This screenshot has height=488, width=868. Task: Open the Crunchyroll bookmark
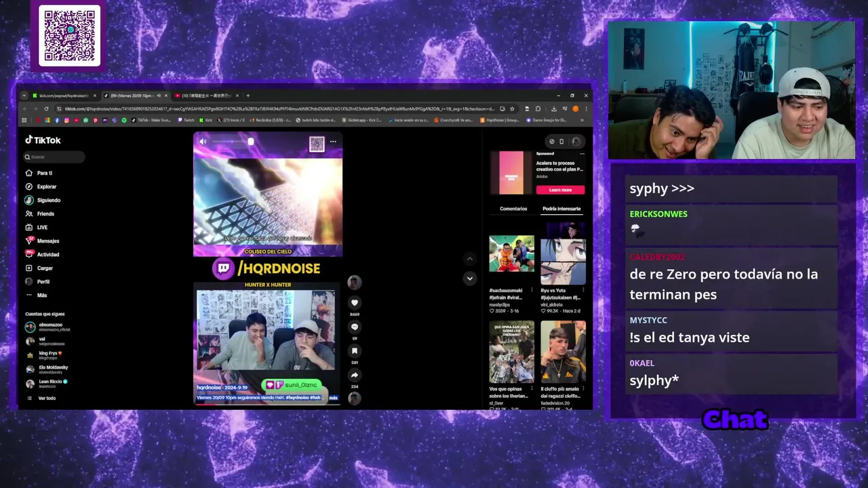tap(454, 120)
